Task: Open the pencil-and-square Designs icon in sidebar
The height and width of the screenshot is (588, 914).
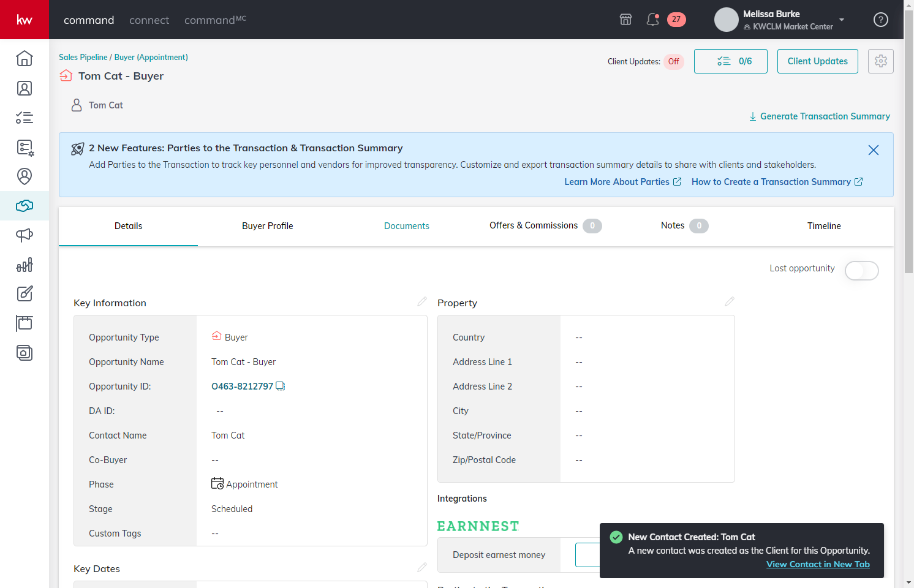Action: pyautogui.click(x=25, y=294)
